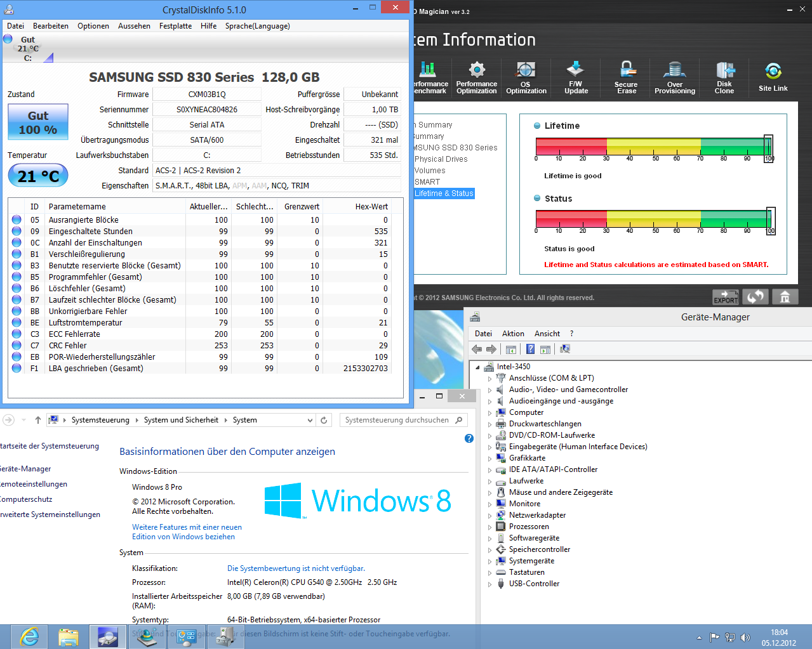Click Systemsteuerung durchsuchen search field

tap(404, 420)
